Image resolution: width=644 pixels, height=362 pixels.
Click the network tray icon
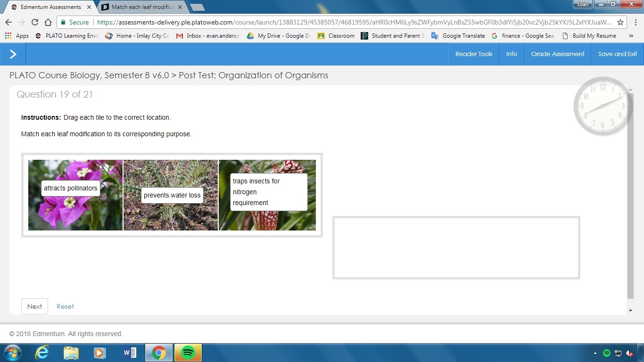(x=618, y=353)
